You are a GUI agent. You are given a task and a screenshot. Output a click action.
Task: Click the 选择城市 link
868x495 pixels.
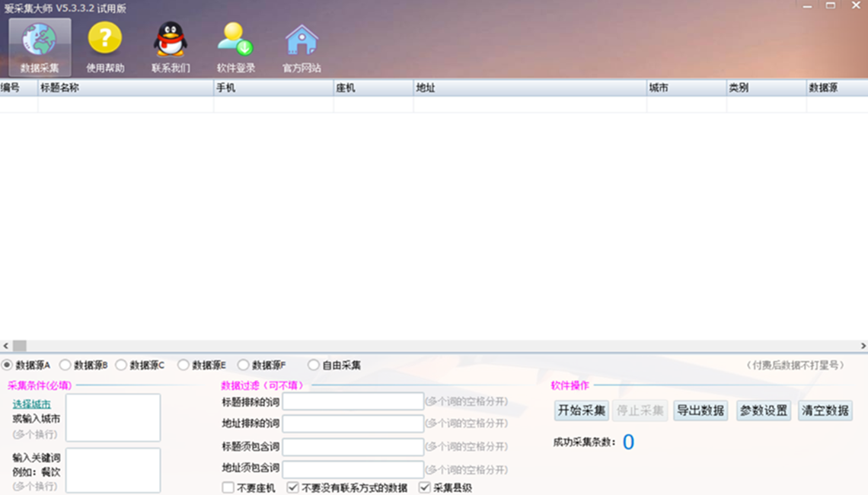[31, 404]
